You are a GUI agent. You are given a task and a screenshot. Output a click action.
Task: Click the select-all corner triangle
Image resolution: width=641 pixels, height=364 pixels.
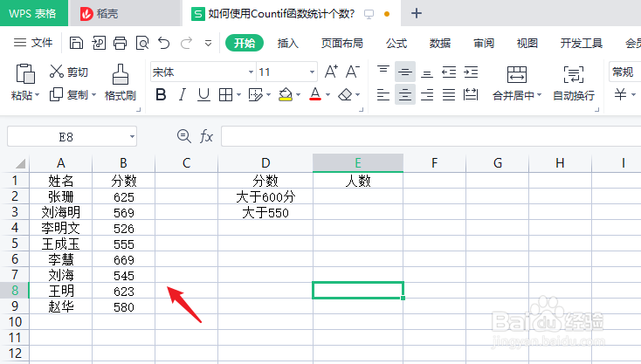click(20, 164)
